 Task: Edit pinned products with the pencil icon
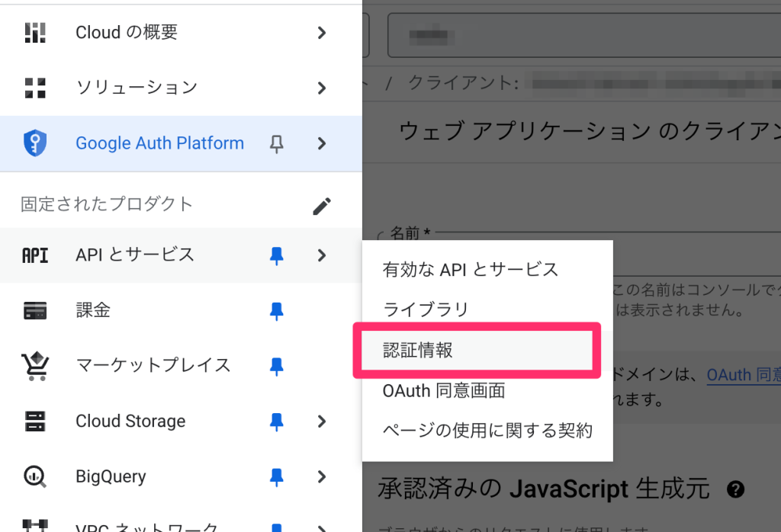click(x=322, y=206)
